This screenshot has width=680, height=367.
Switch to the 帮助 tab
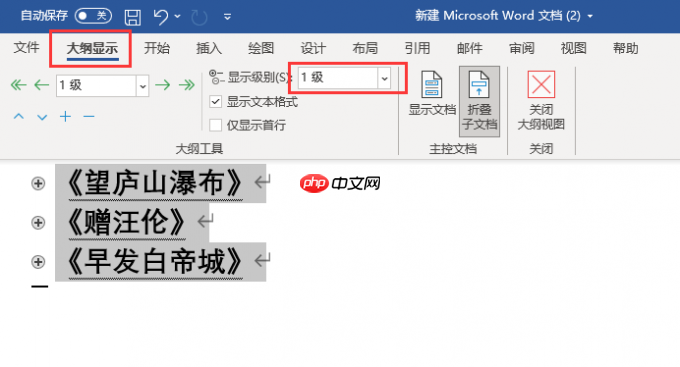tap(625, 48)
